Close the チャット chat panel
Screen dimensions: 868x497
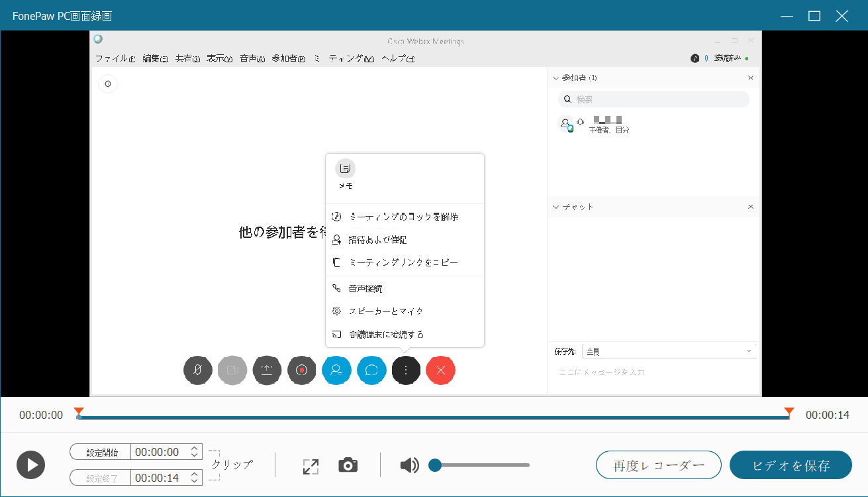point(751,207)
